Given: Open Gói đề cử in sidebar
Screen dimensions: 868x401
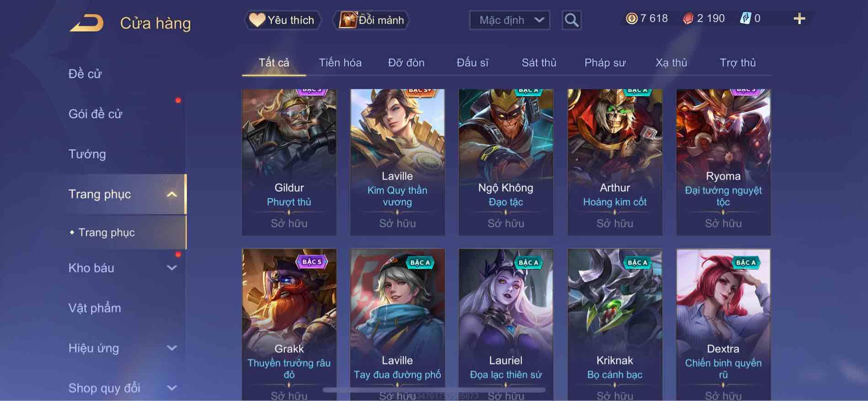Looking at the screenshot, I should [96, 114].
